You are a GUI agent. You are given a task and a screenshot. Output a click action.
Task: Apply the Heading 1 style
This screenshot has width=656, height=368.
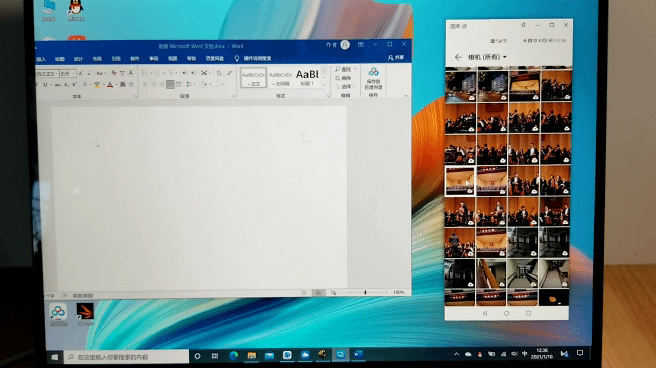308,78
